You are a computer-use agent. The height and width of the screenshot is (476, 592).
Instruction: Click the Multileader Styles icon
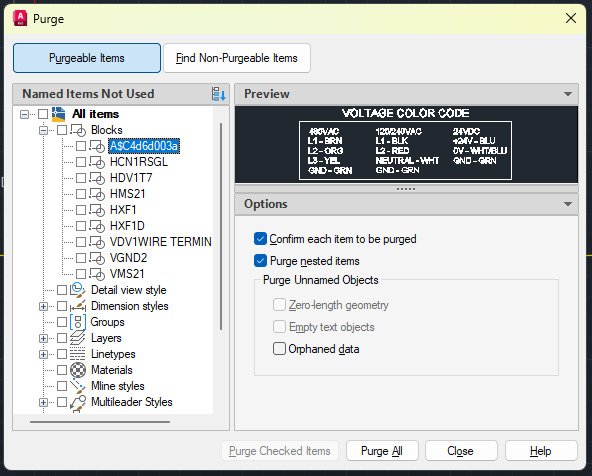click(78, 402)
